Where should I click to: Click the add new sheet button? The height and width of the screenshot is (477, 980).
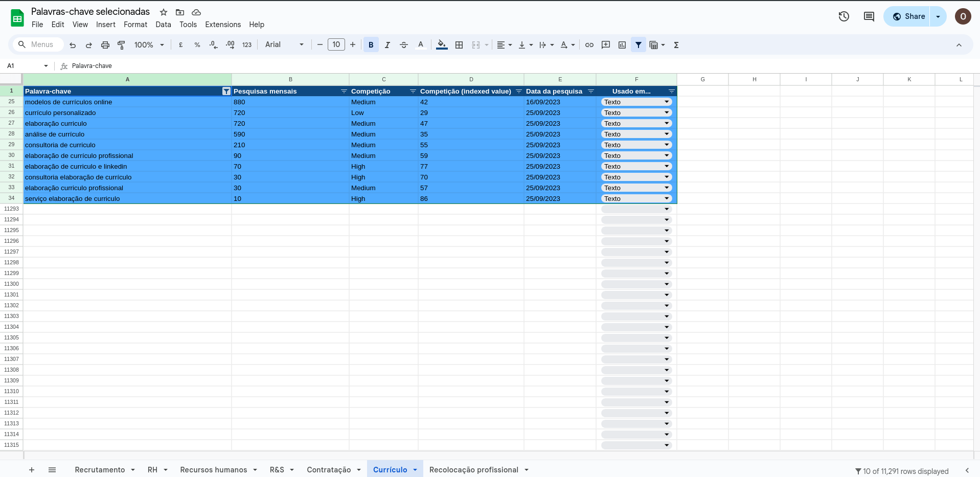(32, 470)
